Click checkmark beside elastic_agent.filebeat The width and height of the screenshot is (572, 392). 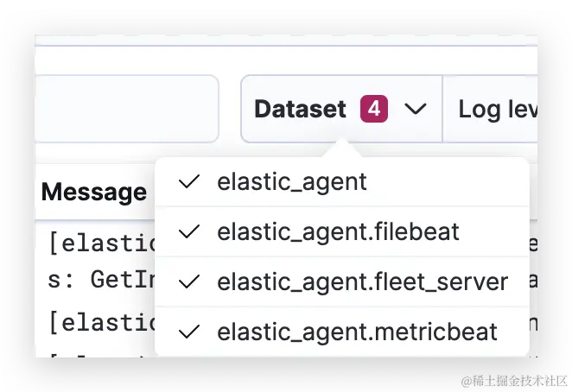(x=188, y=231)
